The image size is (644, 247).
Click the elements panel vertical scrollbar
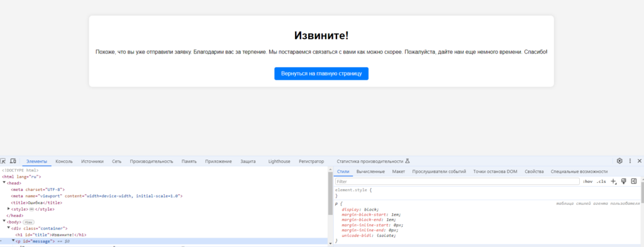pyautogui.click(x=330, y=193)
